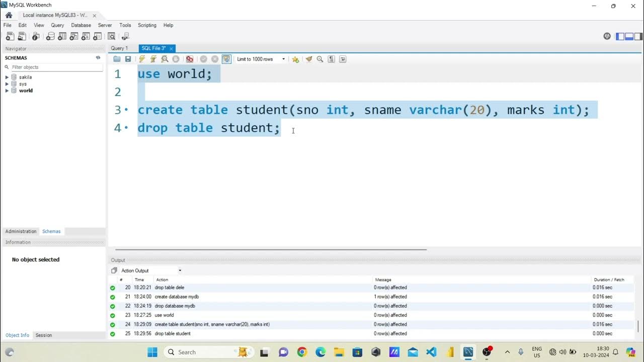The height and width of the screenshot is (362, 644).
Task: Open SQL script file from main toolbar
Action: pos(22,36)
